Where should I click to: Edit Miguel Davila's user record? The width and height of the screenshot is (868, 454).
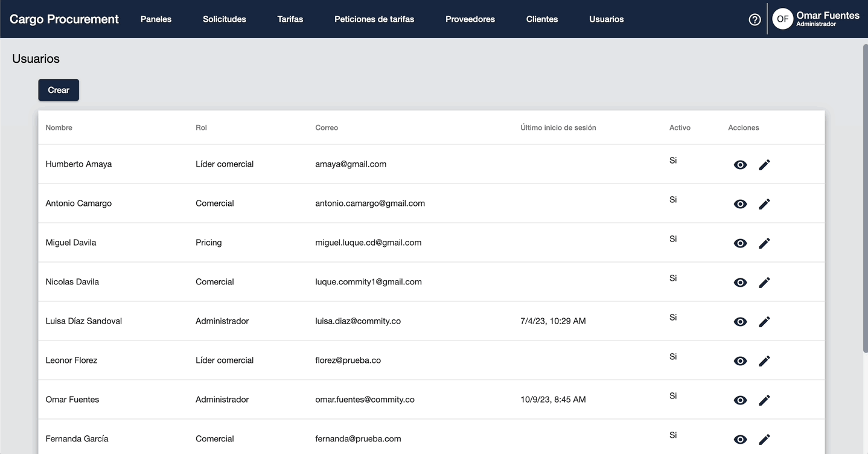pos(764,243)
